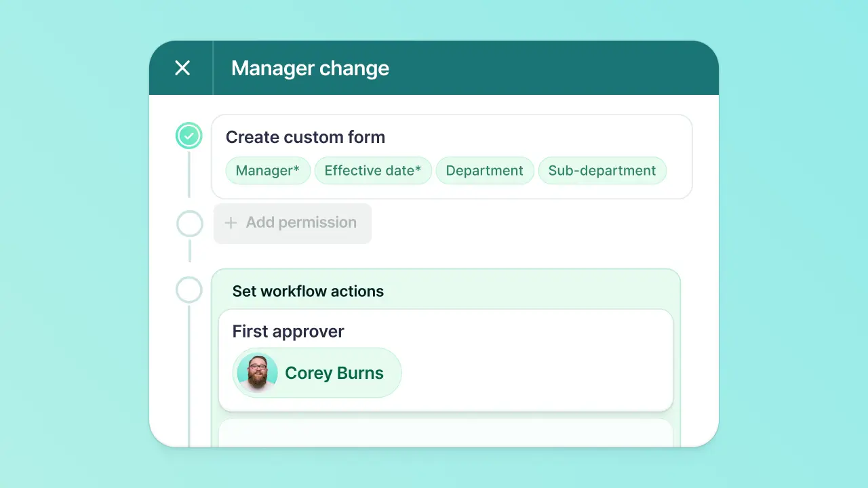868x488 pixels.
Task: Click Corey Burns's avatar photo
Action: pyautogui.click(x=257, y=373)
